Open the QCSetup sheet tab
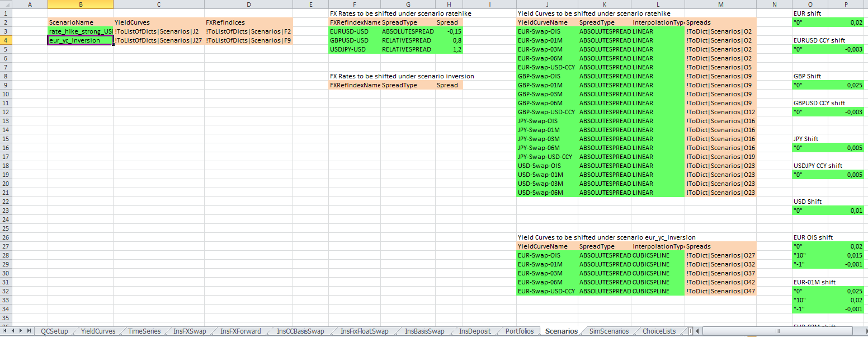 tap(54, 331)
